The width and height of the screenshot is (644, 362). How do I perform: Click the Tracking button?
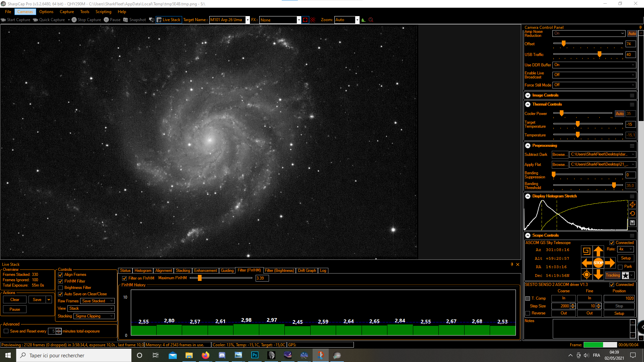613,275
